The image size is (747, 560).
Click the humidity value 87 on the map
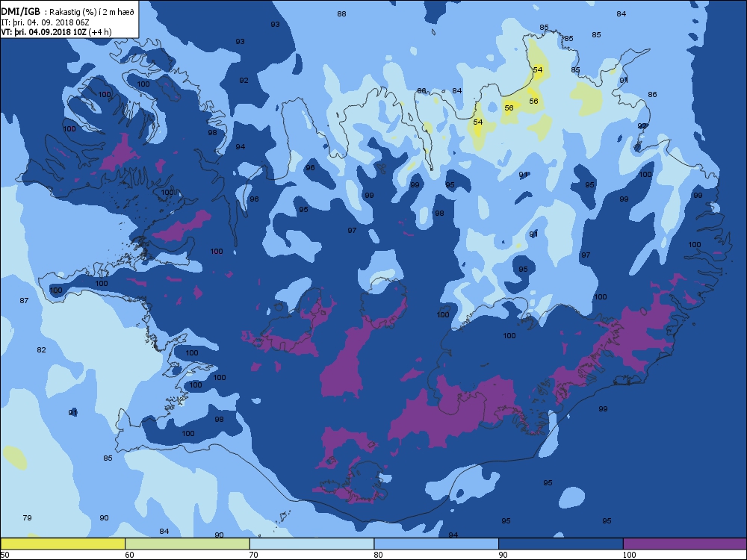(24, 300)
